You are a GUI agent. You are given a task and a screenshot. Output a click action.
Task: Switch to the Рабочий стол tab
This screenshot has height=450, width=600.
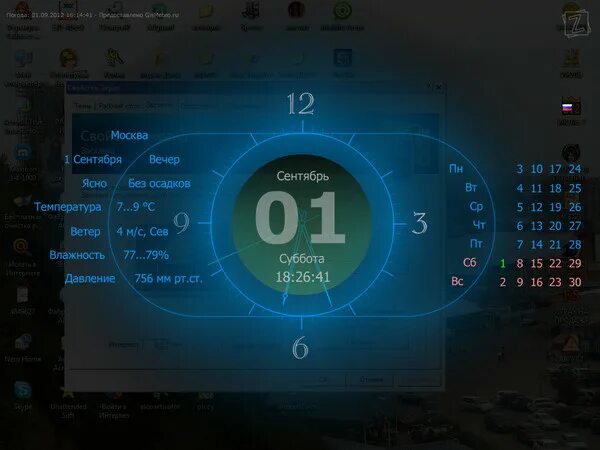pos(117,106)
